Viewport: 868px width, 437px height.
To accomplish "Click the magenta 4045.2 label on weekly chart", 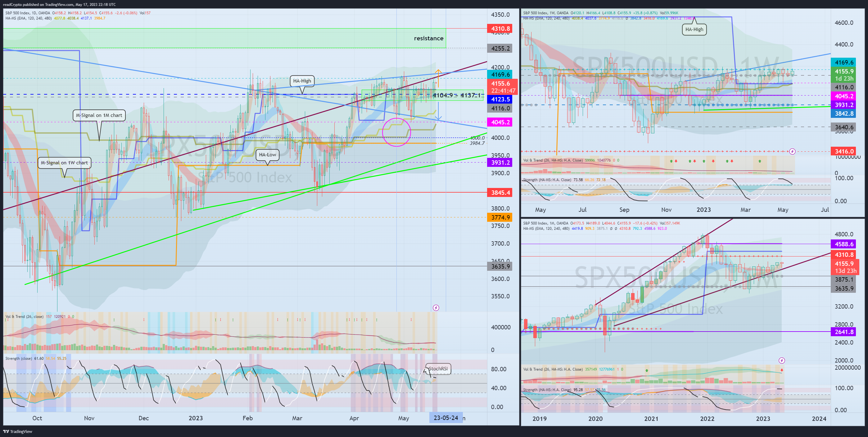I will [844, 96].
